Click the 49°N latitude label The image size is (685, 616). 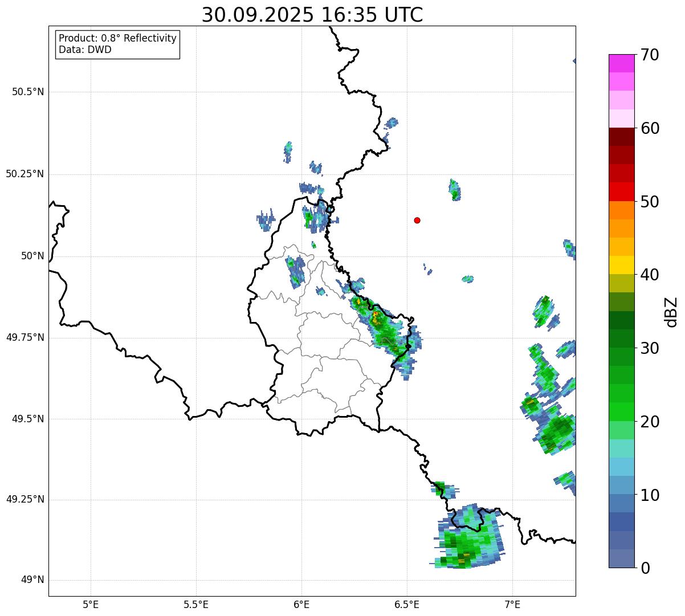[32, 580]
